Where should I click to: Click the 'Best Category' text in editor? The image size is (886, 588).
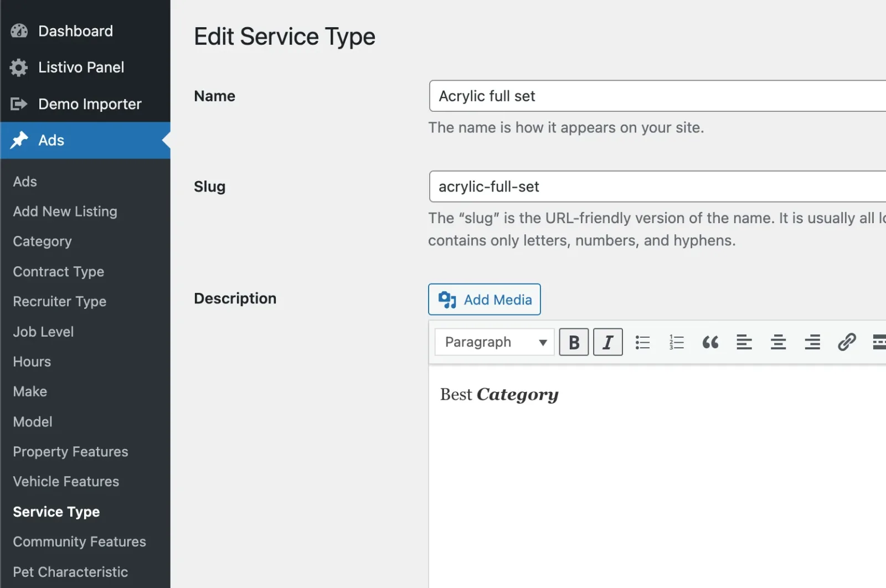click(x=499, y=395)
